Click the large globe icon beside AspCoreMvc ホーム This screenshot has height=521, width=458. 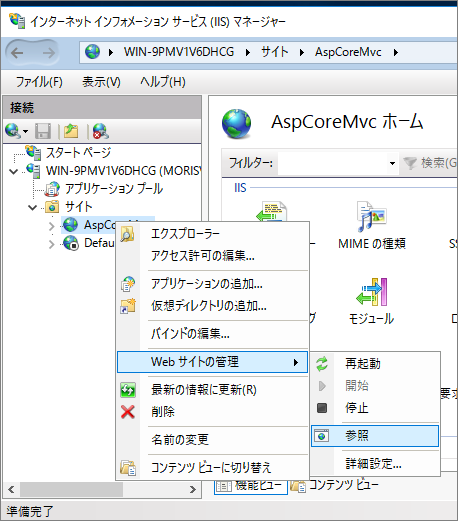[237, 123]
